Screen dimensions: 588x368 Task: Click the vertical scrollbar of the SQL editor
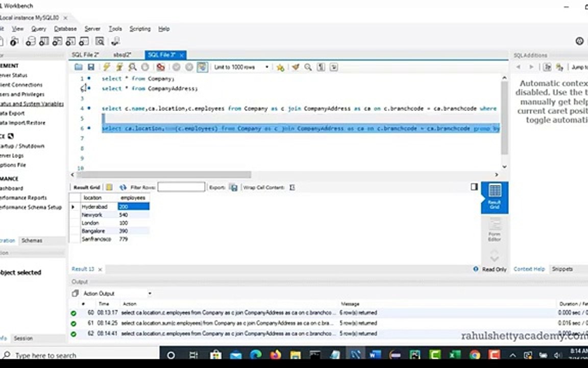(x=504, y=118)
